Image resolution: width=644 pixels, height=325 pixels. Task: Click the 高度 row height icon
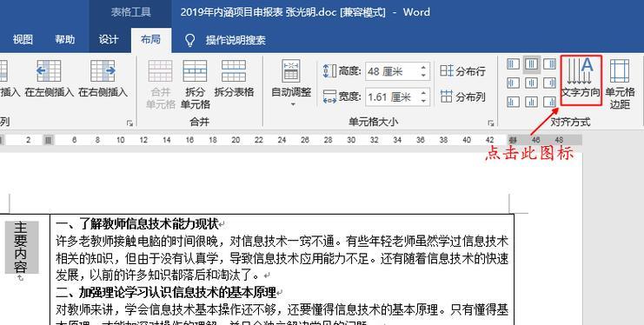[x=329, y=71]
